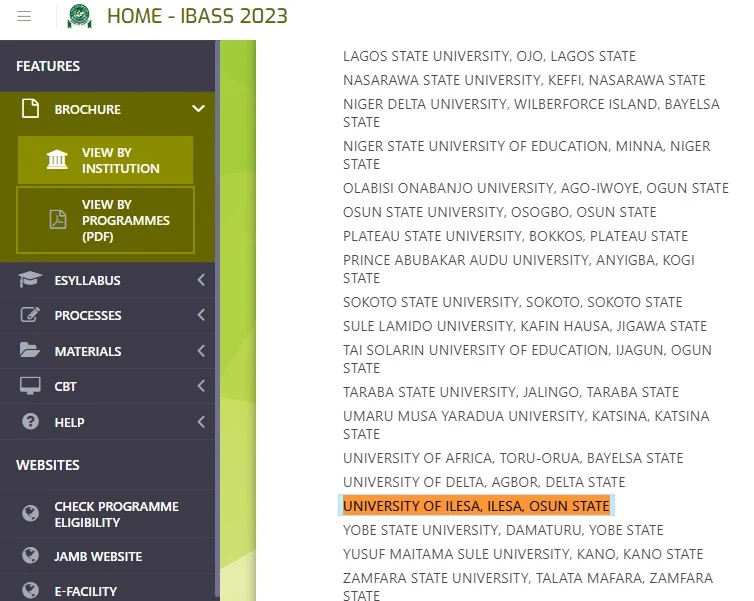754x601 pixels.
Task: Open Prince Abubakar Audu University, Anyigba
Action: [519, 269]
